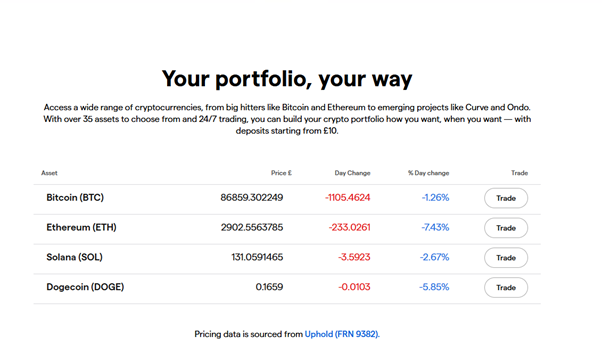Click Dogecoin percent change -5.85%

(x=434, y=287)
